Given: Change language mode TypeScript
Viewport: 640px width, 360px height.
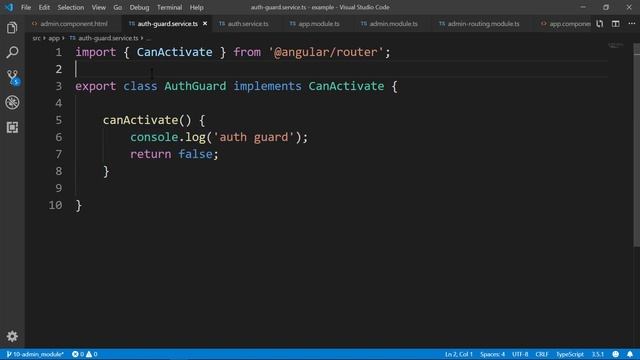Looking at the screenshot, I should click(x=570, y=354).
